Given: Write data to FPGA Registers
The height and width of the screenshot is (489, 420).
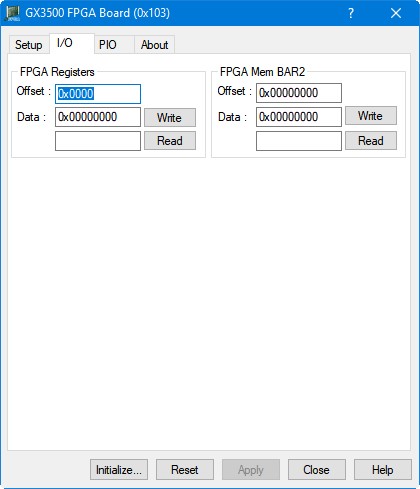Looking at the screenshot, I should [x=170, y=117].
